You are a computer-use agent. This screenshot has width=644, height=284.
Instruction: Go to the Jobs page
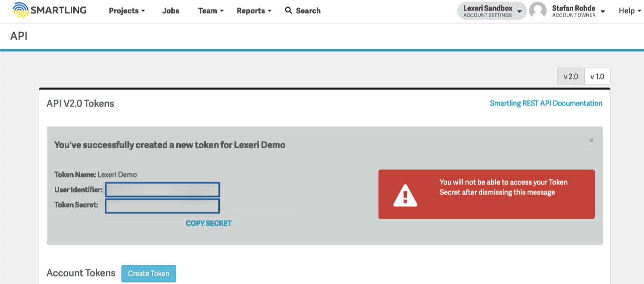pos(171,11)
